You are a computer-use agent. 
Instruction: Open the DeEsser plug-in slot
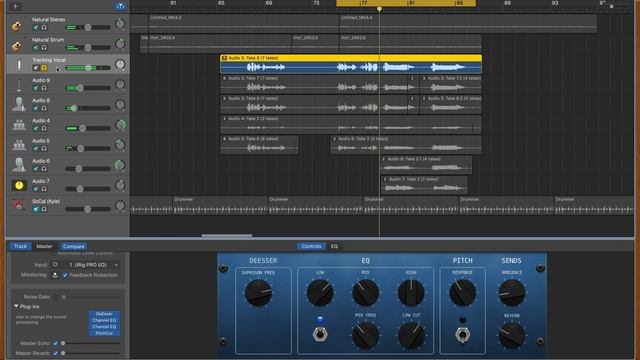104,313
